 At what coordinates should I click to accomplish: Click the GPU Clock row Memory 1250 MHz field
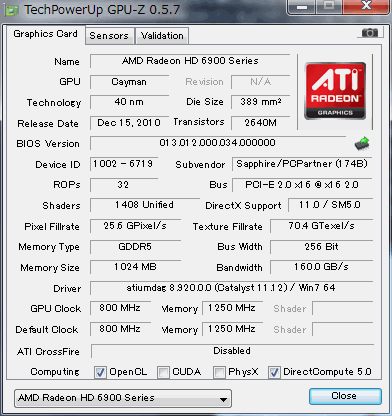click(232, 308)
